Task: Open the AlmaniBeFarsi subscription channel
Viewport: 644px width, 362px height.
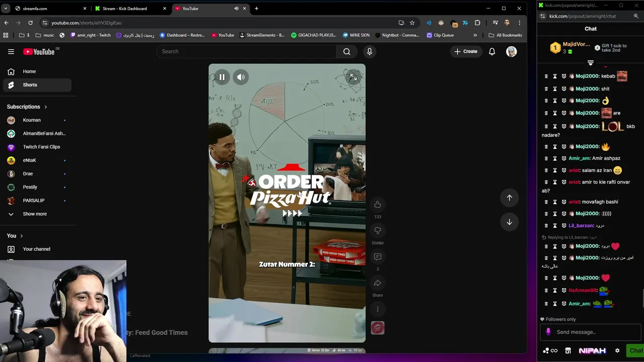Action: click(x=37, y=133)
